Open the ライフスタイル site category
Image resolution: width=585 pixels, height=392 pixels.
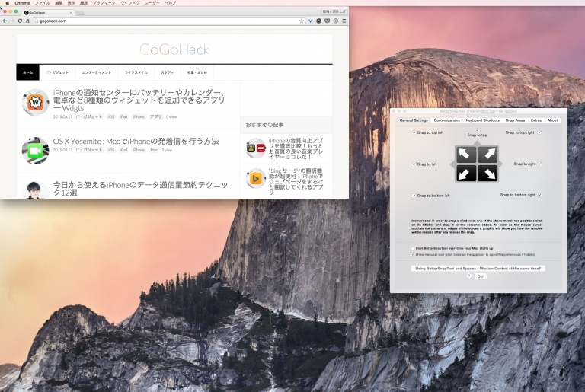136,72
